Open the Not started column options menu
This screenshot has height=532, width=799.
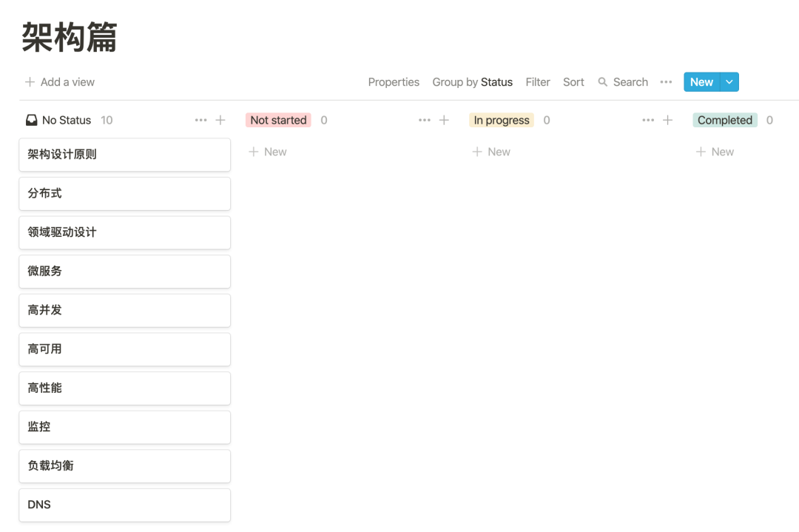(425, 121)
